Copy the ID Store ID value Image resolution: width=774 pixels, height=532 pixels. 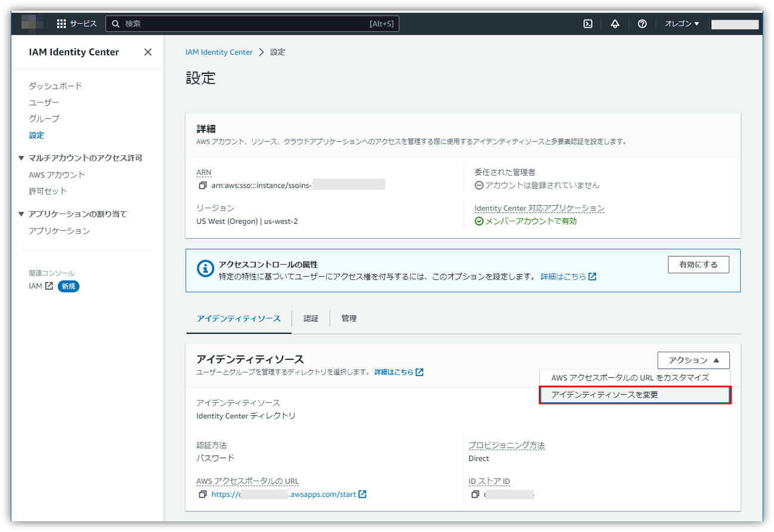click(x=475, y=495)
